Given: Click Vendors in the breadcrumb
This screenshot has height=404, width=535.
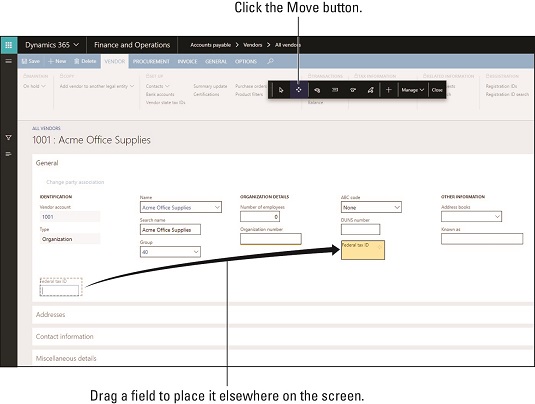Looking at the screenshot, I should point(253,45).
